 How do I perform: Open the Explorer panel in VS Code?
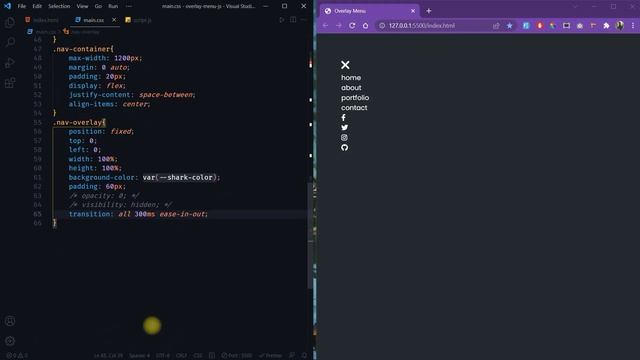pos(10,22)
